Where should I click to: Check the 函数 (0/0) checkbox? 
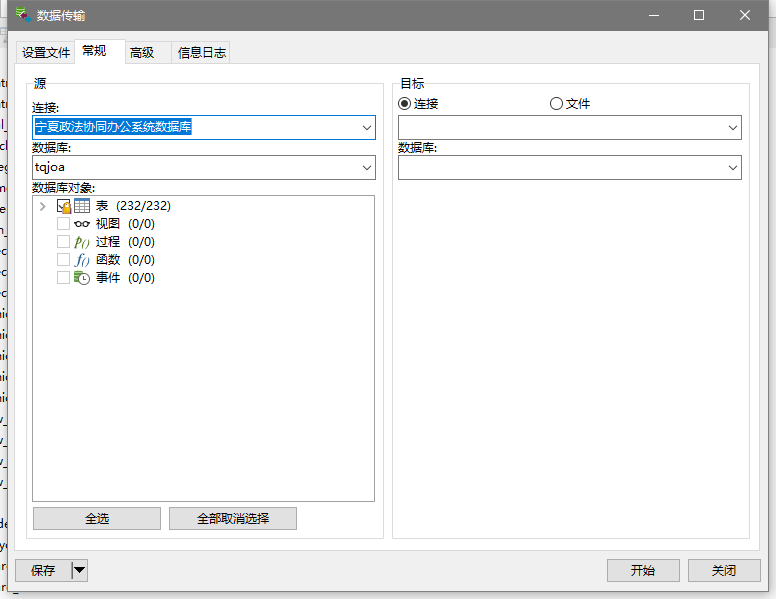63,259
